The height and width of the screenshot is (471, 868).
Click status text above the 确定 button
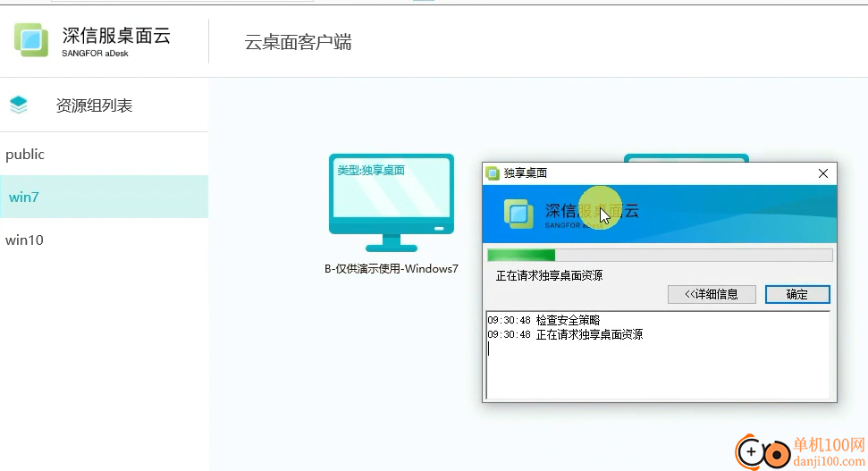pyautogui.click(x=549, y=275)
